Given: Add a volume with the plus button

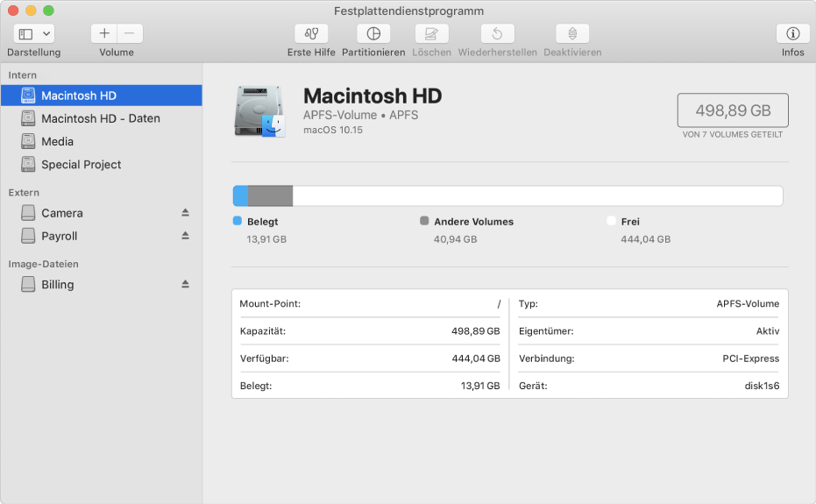Looking at the screenshot, I should (104, 33).
